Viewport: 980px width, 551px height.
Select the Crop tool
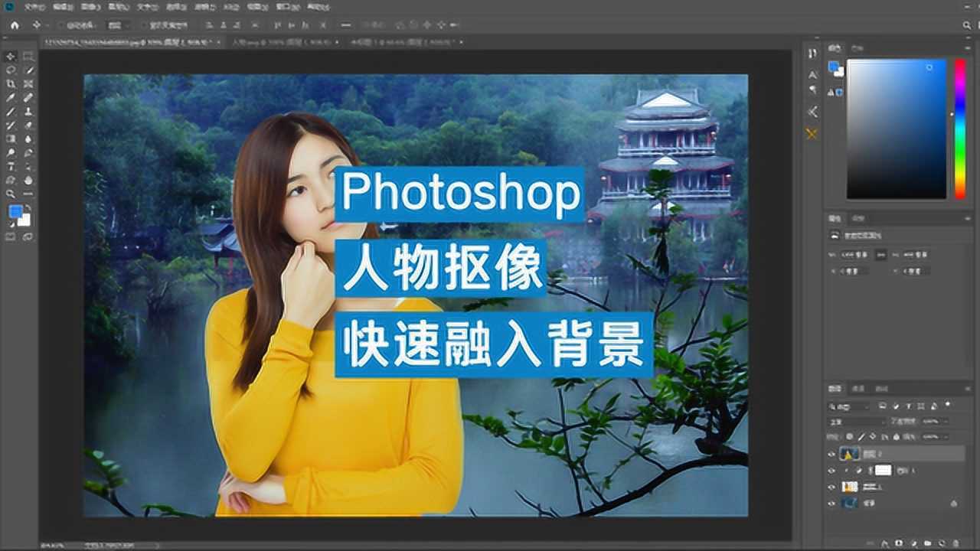click(11, 83)
